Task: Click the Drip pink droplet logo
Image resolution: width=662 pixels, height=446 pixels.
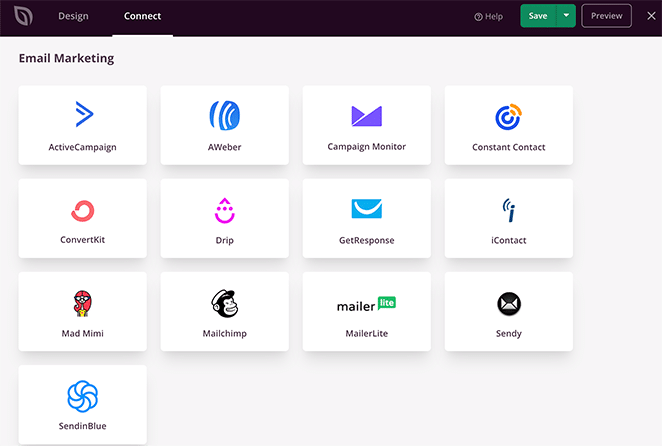Action: coord(225,210)
